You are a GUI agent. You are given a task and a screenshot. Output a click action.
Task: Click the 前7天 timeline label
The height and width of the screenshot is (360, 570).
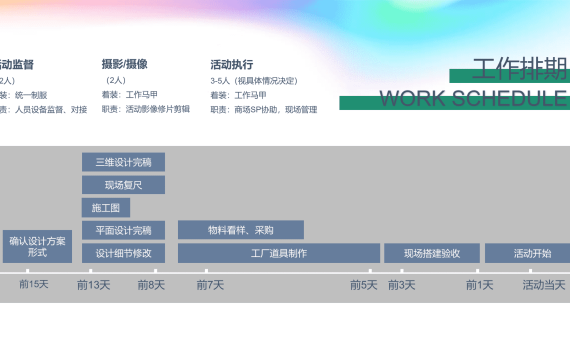pyautogui.click(x=210, y=285)
